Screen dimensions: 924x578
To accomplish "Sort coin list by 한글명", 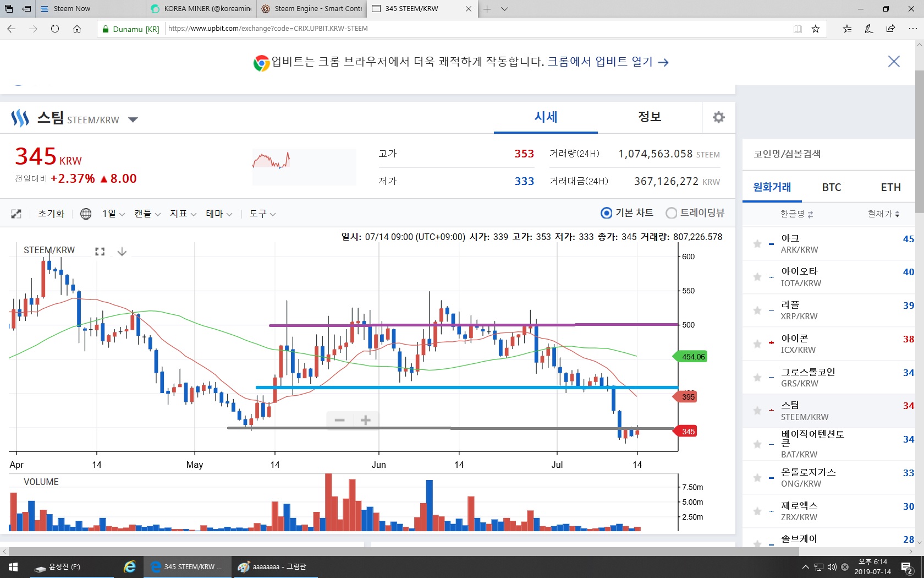I will [x=796, y=214].
